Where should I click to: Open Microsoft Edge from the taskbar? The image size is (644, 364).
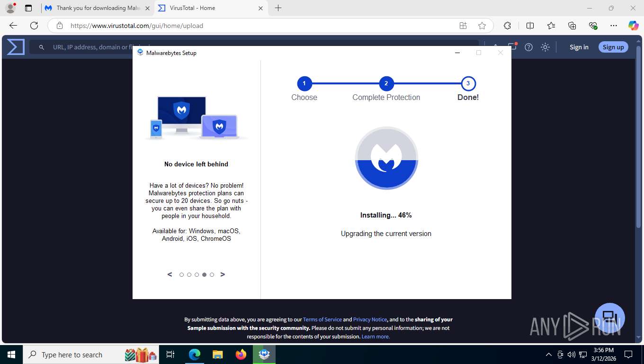pyautogui.click(x=195, y=355)
